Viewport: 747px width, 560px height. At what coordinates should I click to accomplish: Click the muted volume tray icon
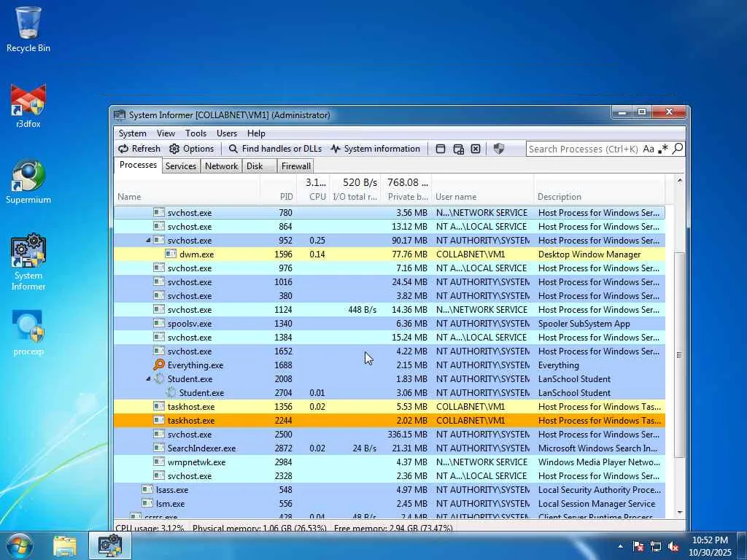(673, 547)
